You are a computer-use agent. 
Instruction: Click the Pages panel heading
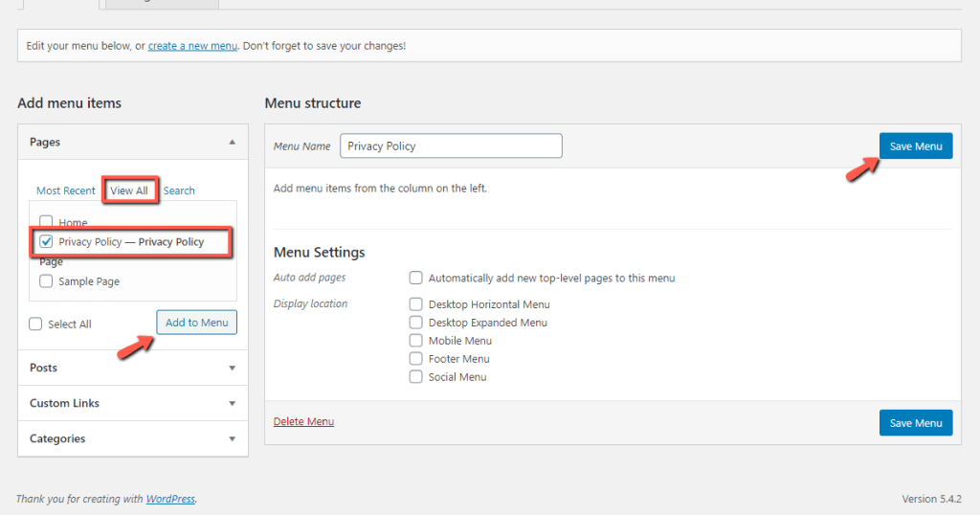coord(45,142)
